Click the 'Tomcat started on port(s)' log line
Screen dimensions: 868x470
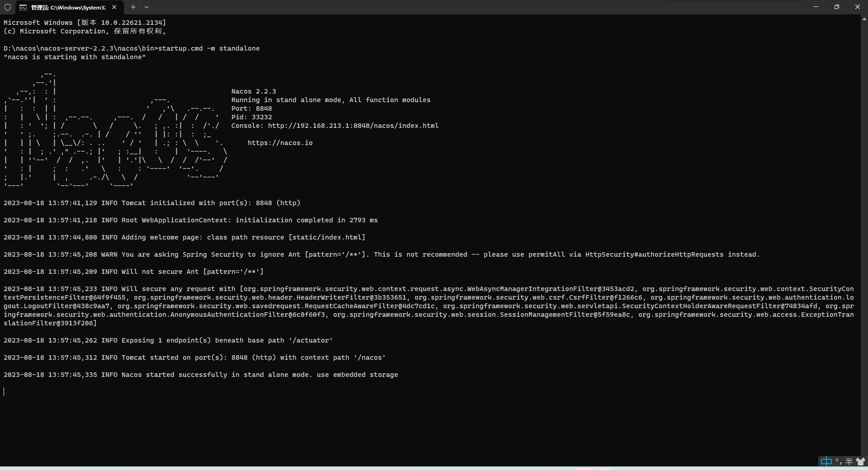coord(194,357)
